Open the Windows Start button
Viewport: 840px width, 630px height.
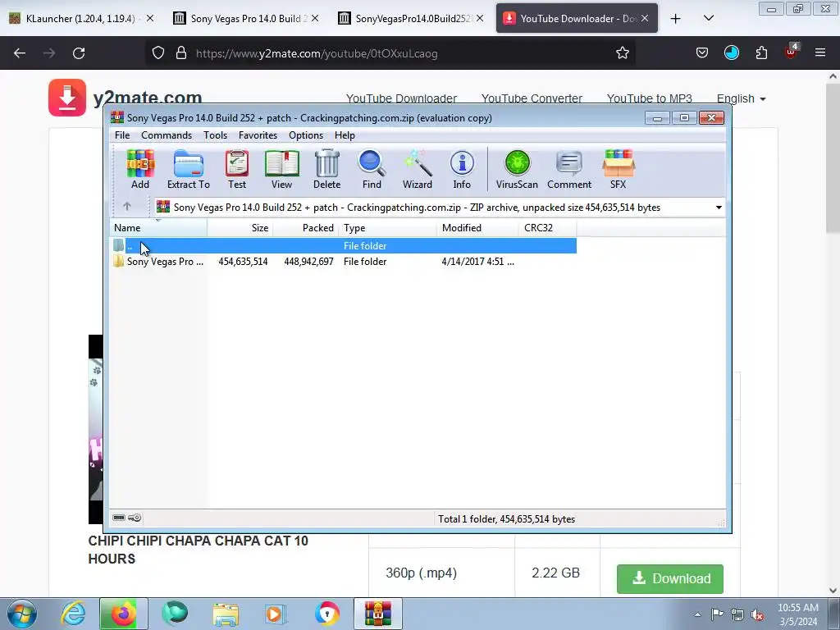point(22,614)
